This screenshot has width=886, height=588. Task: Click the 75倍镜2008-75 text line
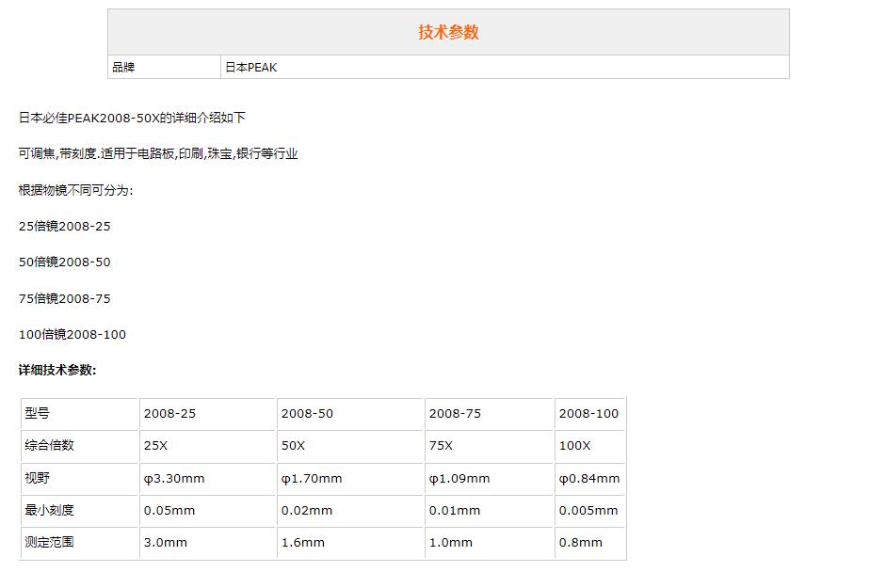tap(65, 298)
